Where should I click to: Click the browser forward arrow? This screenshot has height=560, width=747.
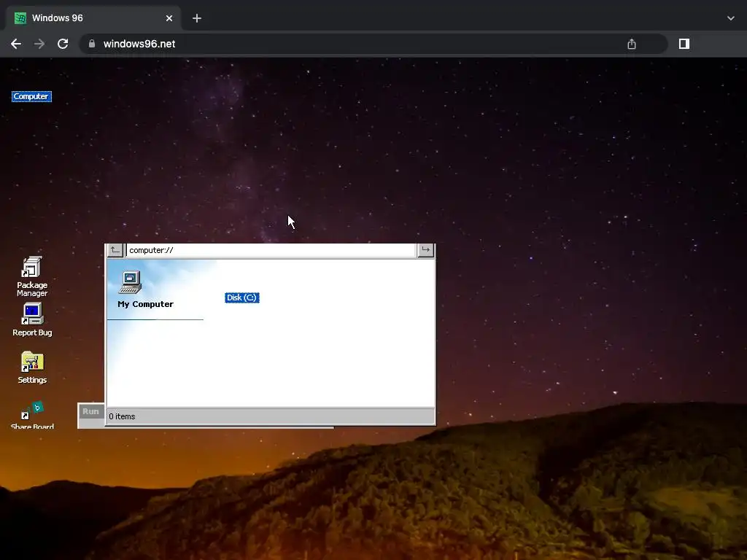[x=39, y=44]
